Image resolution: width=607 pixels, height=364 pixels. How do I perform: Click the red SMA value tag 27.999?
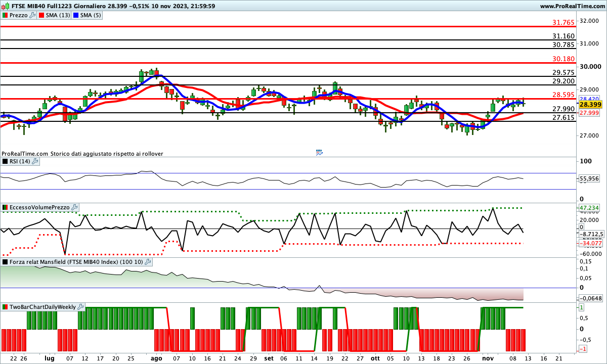(589, 112)
